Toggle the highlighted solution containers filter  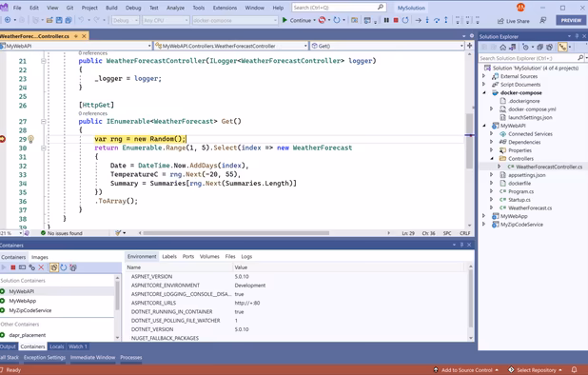click(54, 267)
